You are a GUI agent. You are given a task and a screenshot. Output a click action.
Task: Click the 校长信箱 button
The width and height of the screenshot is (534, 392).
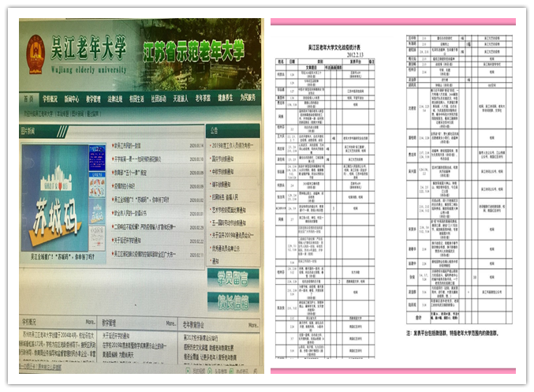pos(233,302)
